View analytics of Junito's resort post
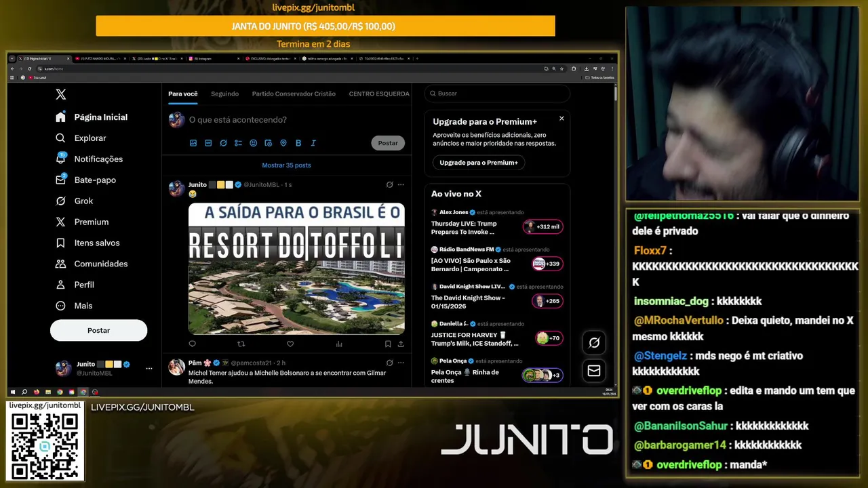The image size is (868, 488). tap(339, 344)
